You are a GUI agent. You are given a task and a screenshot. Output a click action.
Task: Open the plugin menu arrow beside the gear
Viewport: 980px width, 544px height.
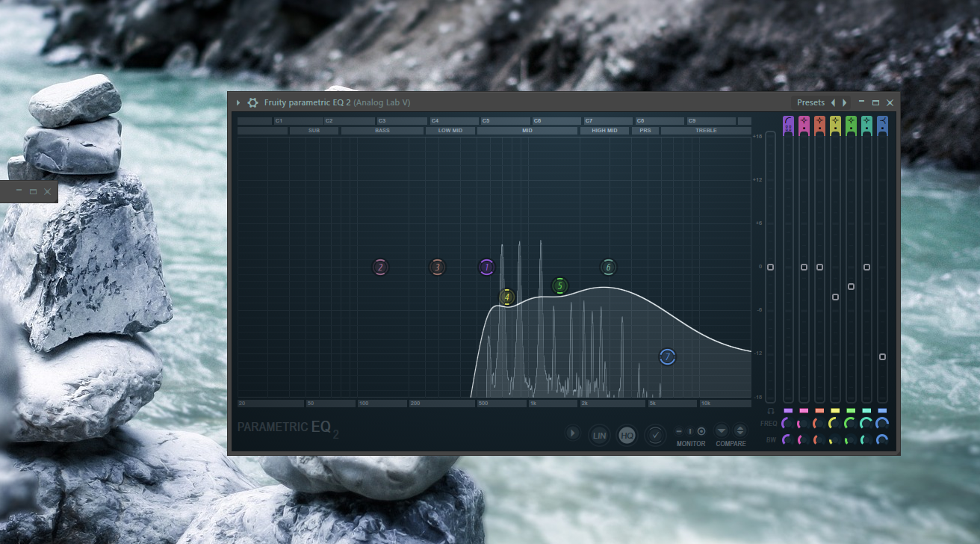[x=238, y=102]
